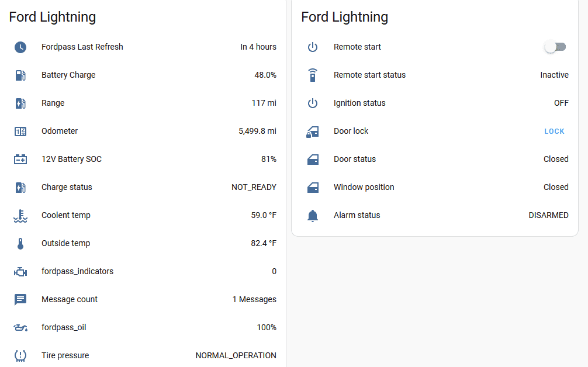
Task: Click the Door status Closed value
Action: [555, 160]
